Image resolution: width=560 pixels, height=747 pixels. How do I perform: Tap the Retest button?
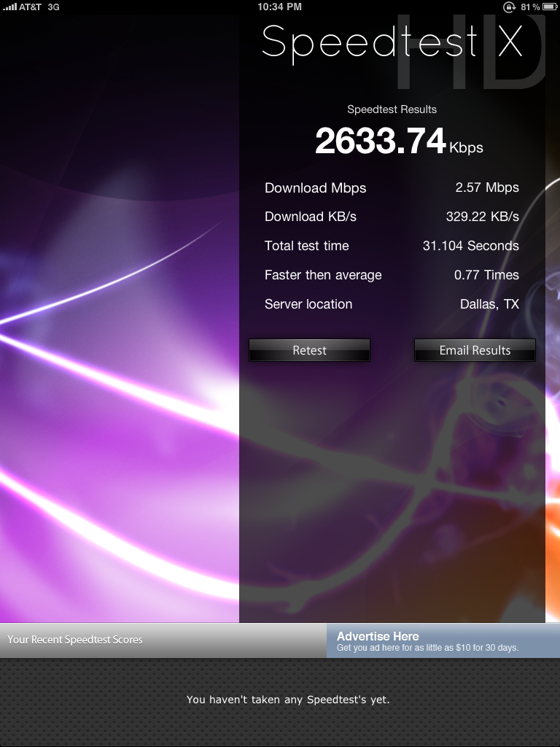pos(309,350)
